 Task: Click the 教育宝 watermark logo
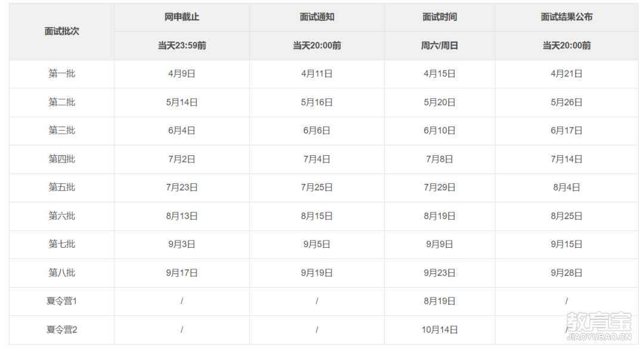599,325
